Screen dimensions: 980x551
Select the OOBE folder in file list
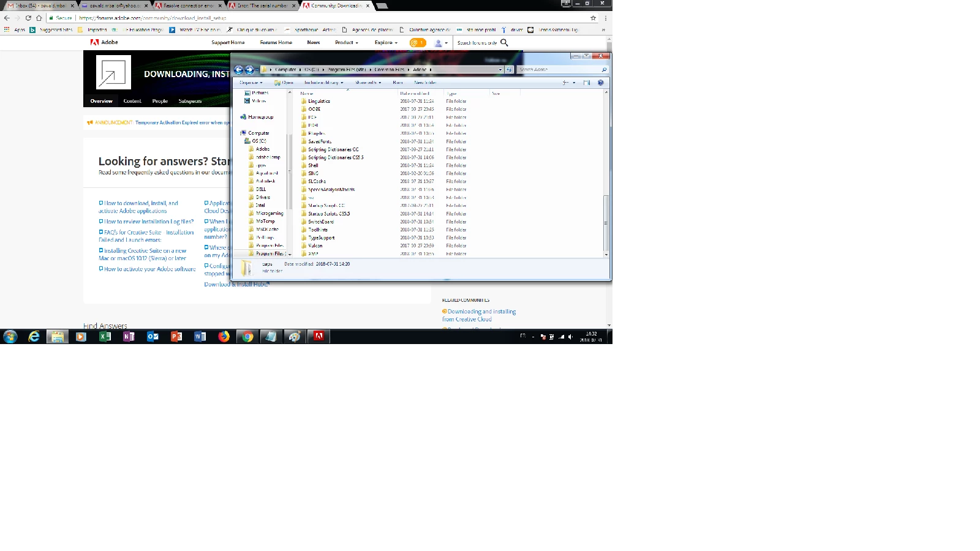[x=314, y=109]
